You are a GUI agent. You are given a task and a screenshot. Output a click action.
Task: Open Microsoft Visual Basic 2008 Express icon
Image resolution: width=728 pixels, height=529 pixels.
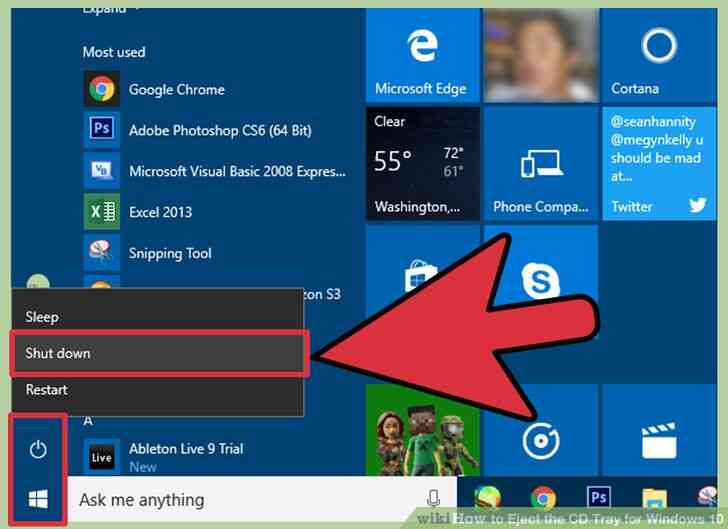102,170
